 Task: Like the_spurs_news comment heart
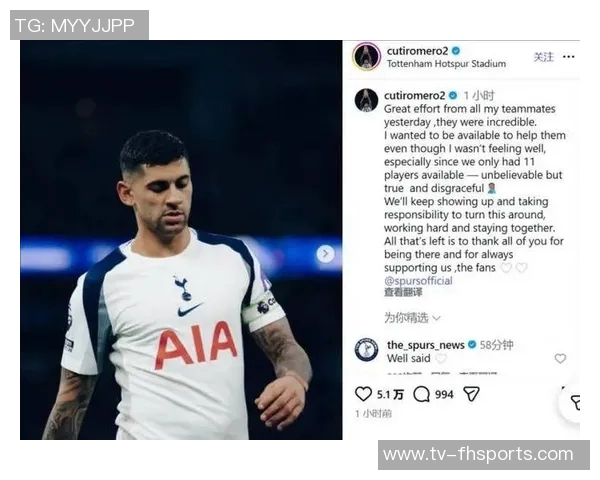point(560,358)
